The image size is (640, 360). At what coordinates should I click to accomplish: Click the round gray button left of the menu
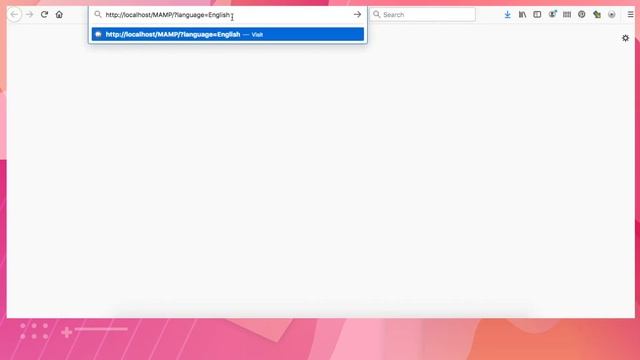611,15
